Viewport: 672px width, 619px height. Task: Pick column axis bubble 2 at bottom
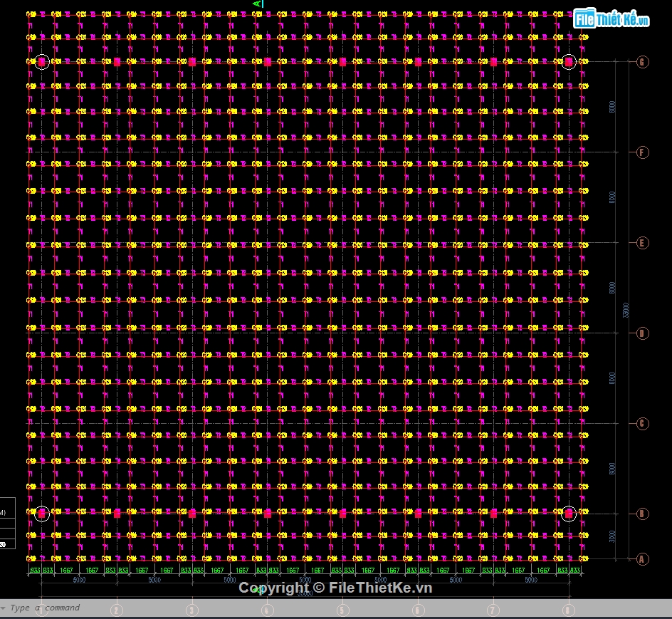pyautogui.click(x=117, y=610)
